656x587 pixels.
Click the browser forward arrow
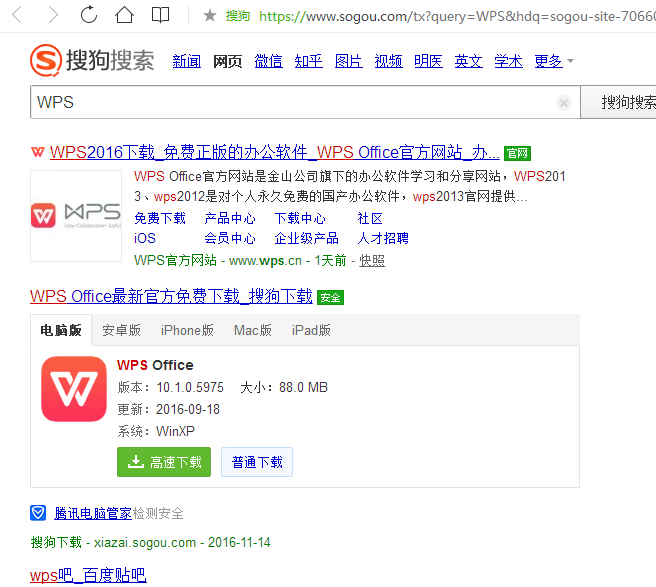(53, 15)
